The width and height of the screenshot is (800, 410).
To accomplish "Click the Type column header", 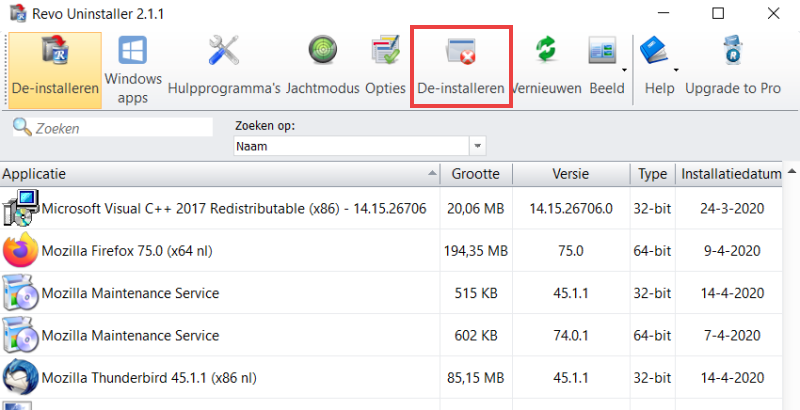I will pyautogui.click(x=652, y=174).
